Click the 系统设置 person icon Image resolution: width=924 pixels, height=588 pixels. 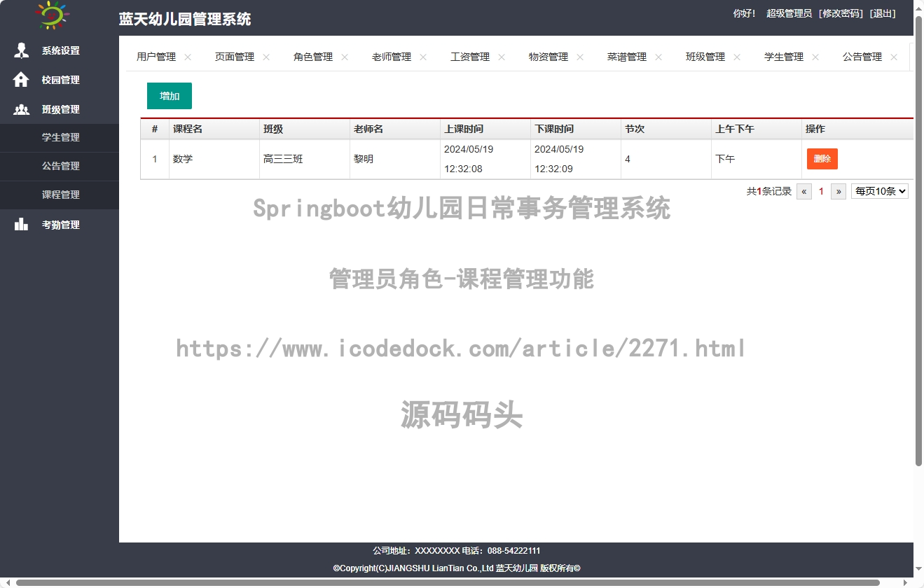click(22, 50)
